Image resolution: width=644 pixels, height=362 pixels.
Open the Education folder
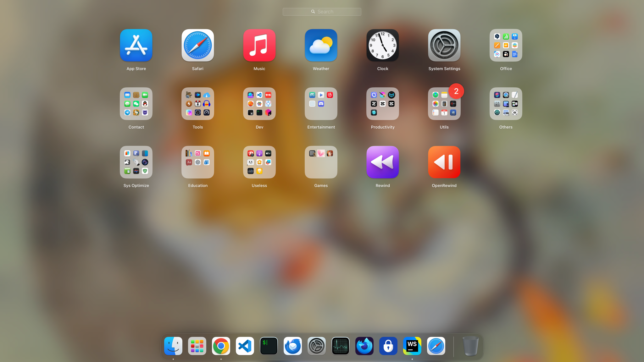tap(197, 162)
